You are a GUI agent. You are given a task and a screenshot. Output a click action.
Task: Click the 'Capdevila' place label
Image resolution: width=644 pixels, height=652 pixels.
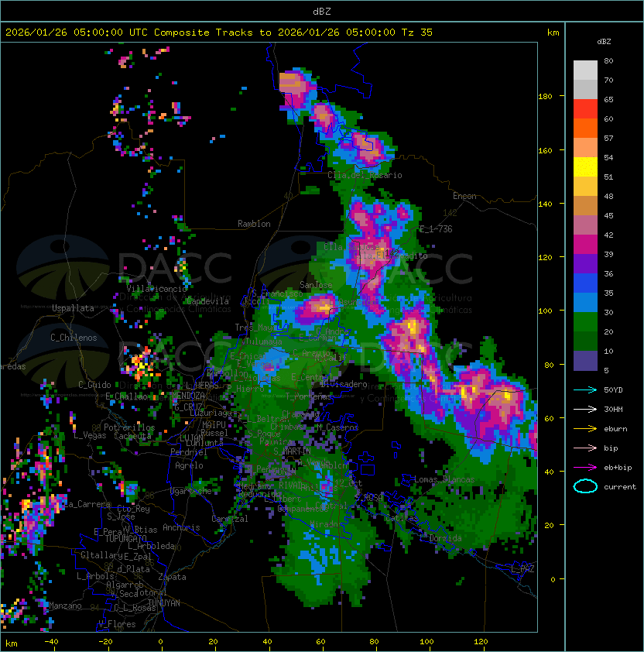(x=207, y=301)
